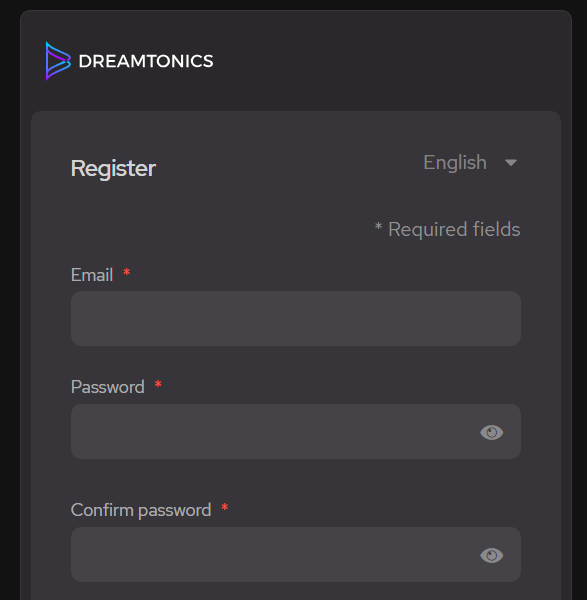Screen dimensions: 587x600
Task: Click the DREAMTONICS wordmark text
Action: (146, 61)
